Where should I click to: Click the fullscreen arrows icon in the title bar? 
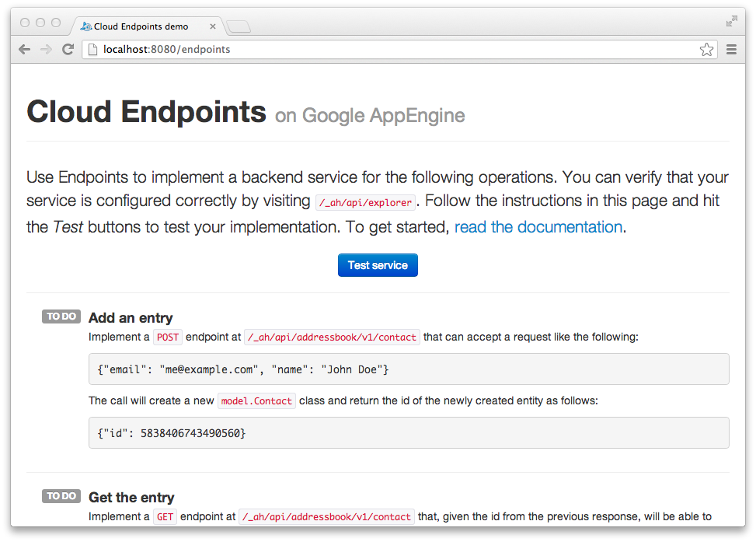[x=731, y=21]
